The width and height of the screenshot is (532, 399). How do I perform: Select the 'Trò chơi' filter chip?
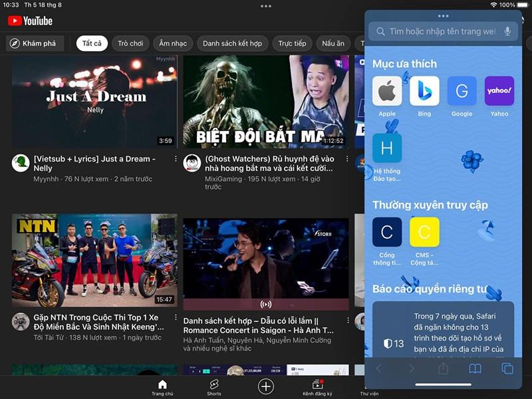[x=130, y=44]
